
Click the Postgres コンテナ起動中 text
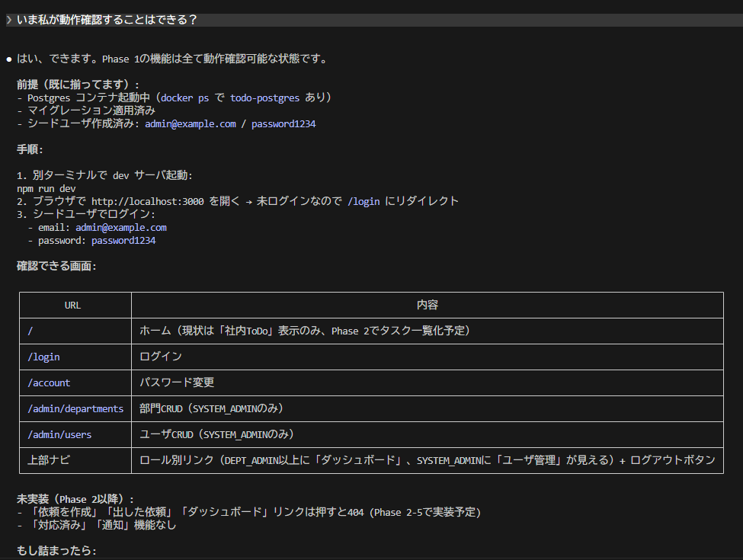tap(88, 98)
